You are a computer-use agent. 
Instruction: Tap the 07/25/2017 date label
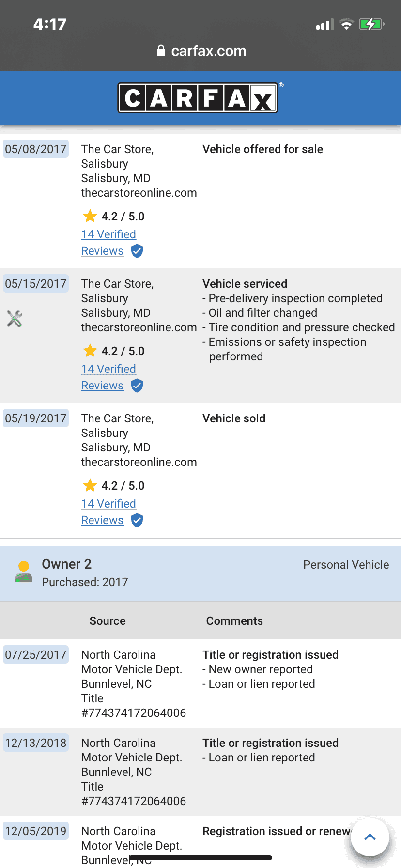pos(36,655)
